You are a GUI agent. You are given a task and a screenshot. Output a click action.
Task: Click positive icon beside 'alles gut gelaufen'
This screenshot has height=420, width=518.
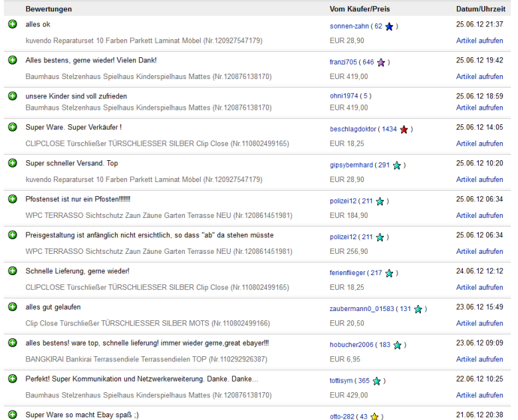tap(13, 307)
